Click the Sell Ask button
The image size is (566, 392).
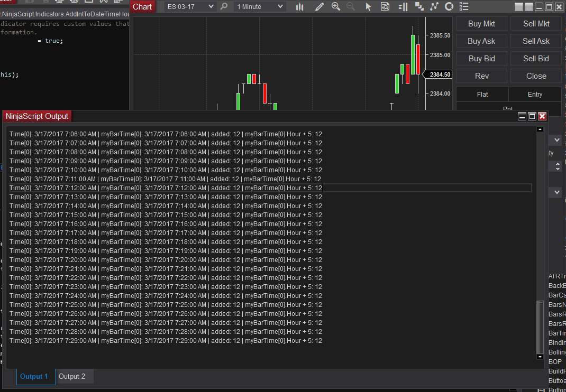[536, 41]
